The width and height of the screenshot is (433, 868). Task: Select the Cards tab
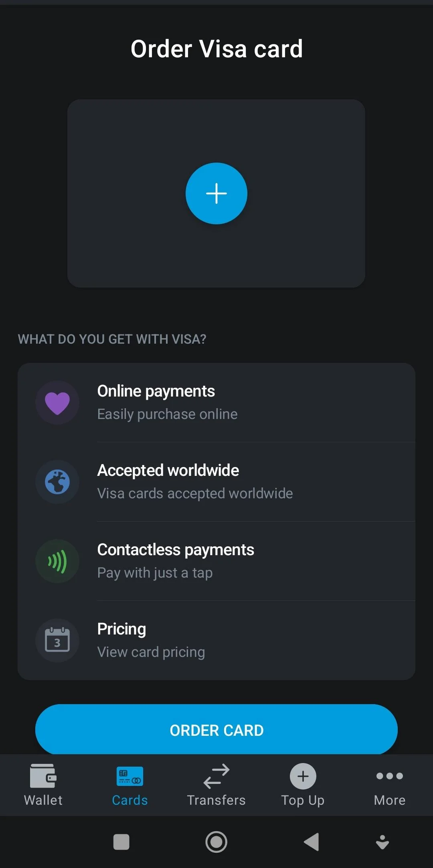pyautogui.click(x=130, y=785)
